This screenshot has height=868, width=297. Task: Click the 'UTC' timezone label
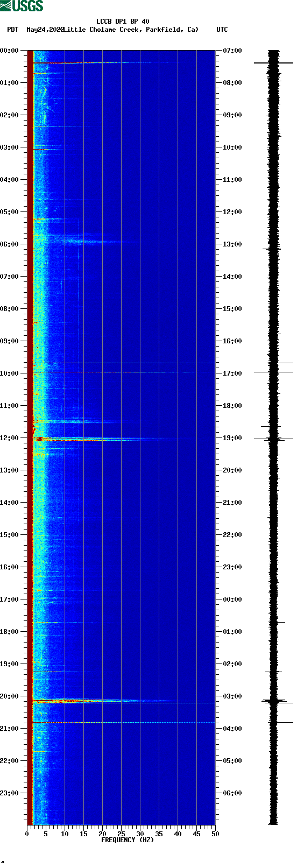click(x=222, y=30)
